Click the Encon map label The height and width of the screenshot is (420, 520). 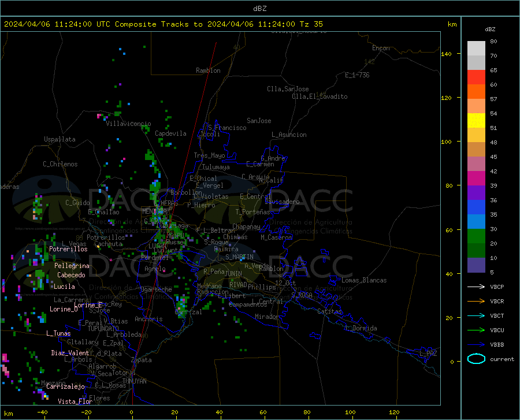tap(381, 48)
